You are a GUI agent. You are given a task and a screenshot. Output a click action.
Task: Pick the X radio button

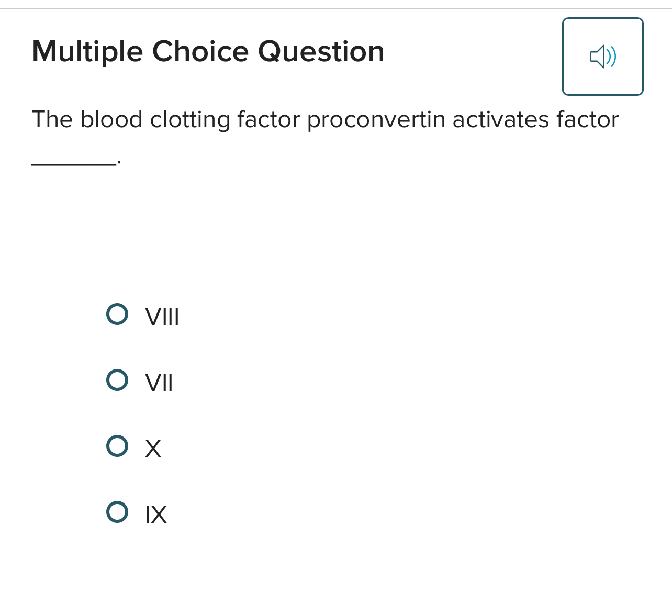pos(117,446)
